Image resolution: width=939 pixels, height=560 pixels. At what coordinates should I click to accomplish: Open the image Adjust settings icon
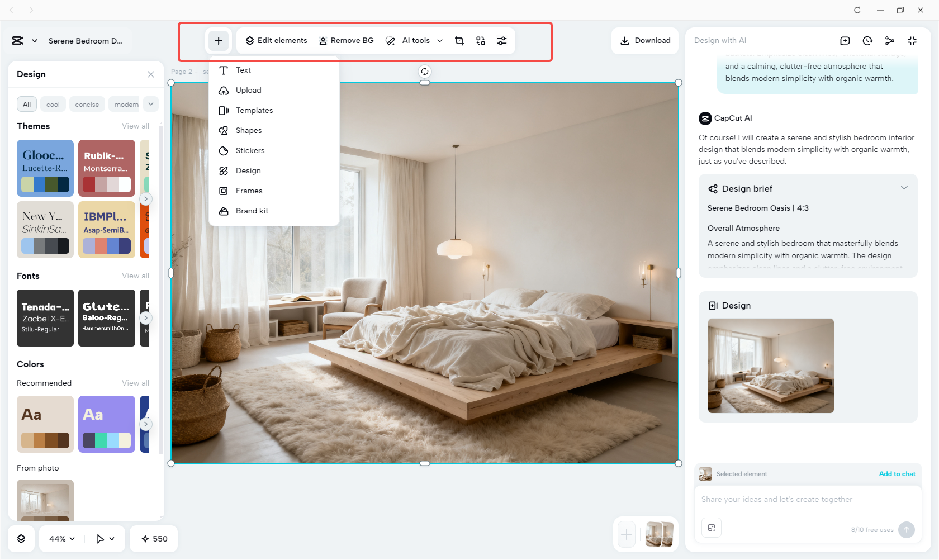pos(501,40)
